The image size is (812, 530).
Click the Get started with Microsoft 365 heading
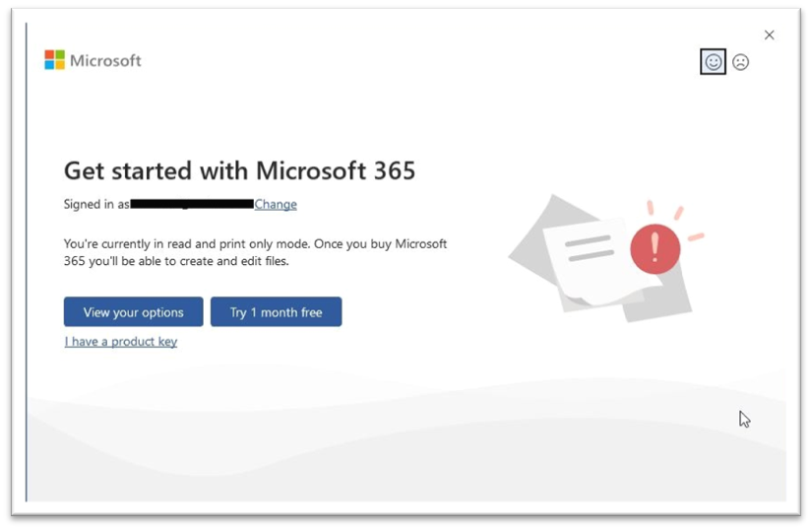point(239,170)
